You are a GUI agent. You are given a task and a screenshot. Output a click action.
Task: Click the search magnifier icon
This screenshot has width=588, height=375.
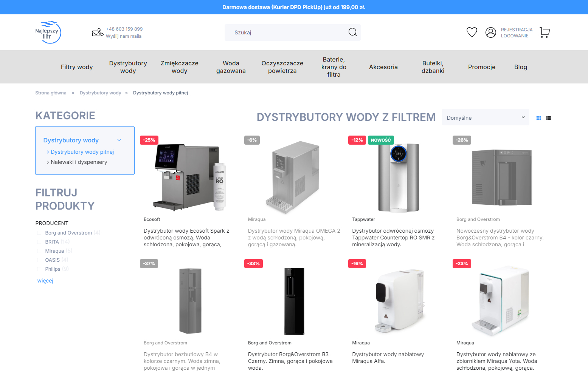352,32
